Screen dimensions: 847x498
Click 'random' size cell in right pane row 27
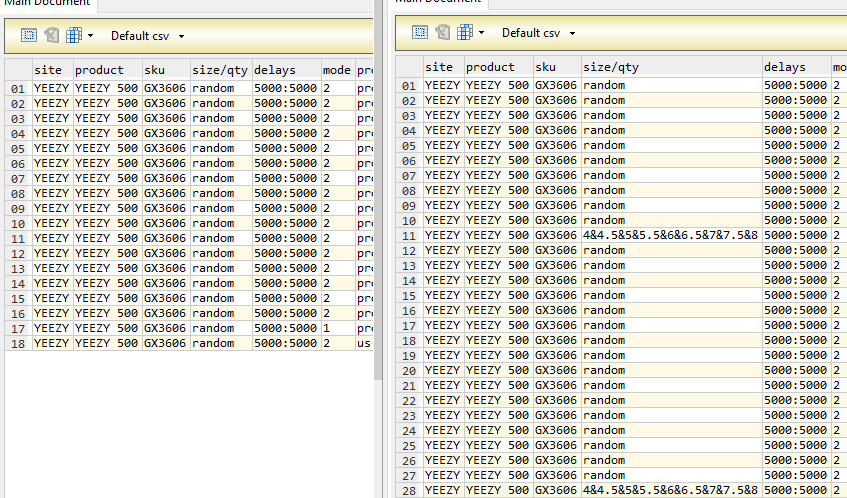(x=671, y=475)
